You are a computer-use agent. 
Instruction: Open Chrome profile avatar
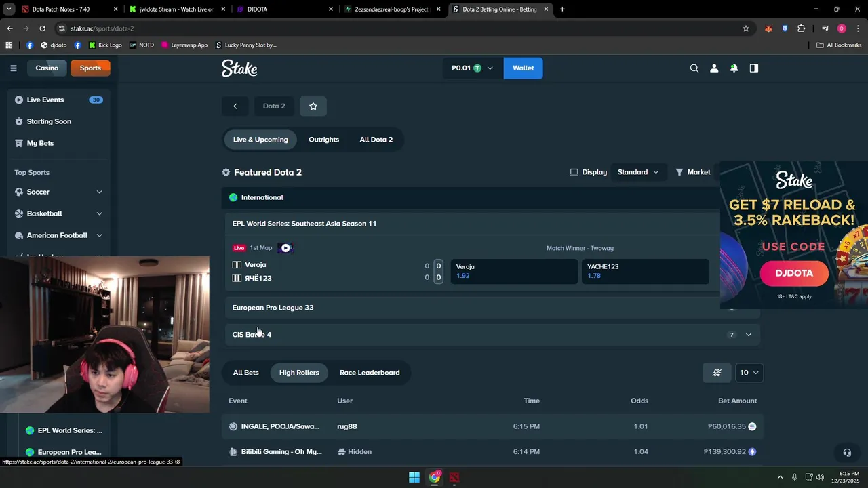(x=842, y=28)
